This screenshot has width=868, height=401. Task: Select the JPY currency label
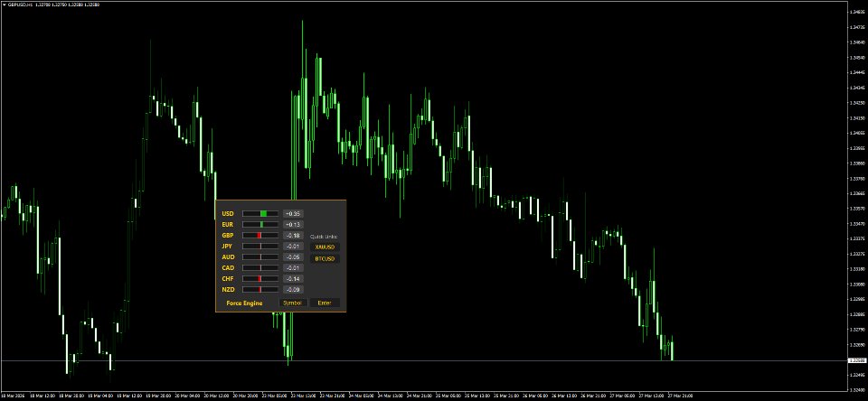click(227, 247)
